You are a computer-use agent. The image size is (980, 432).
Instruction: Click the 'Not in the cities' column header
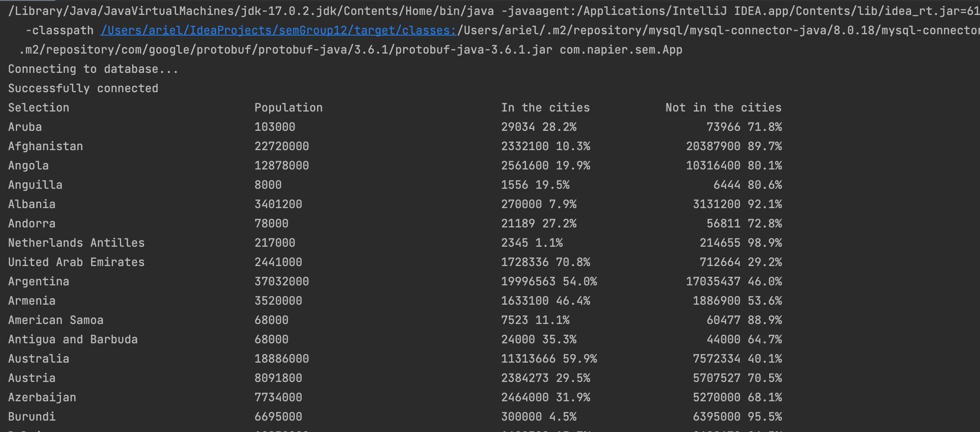pyautogui.click(x=723, y=108)
